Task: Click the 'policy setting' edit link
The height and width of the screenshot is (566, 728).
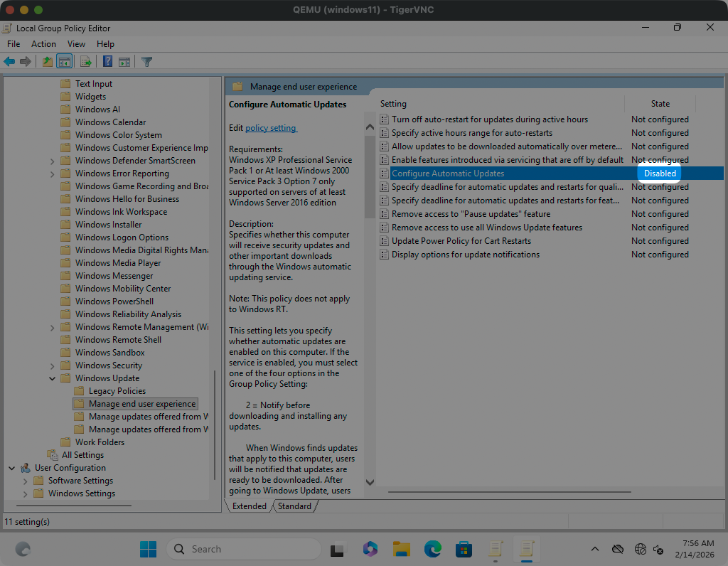Action: click(x=271, y=128)
